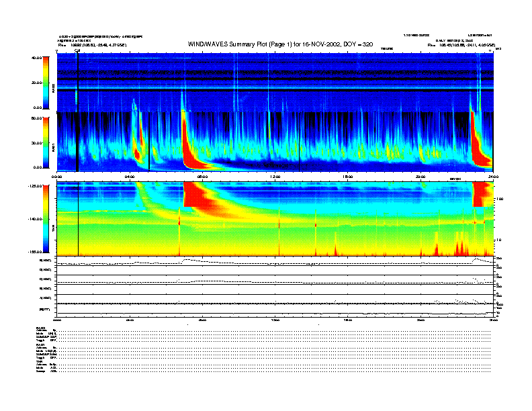Click the RAD2 header in bottom status block
Image resolution: width=532 pixels, height=411 pixels.
tap(41, 328)
